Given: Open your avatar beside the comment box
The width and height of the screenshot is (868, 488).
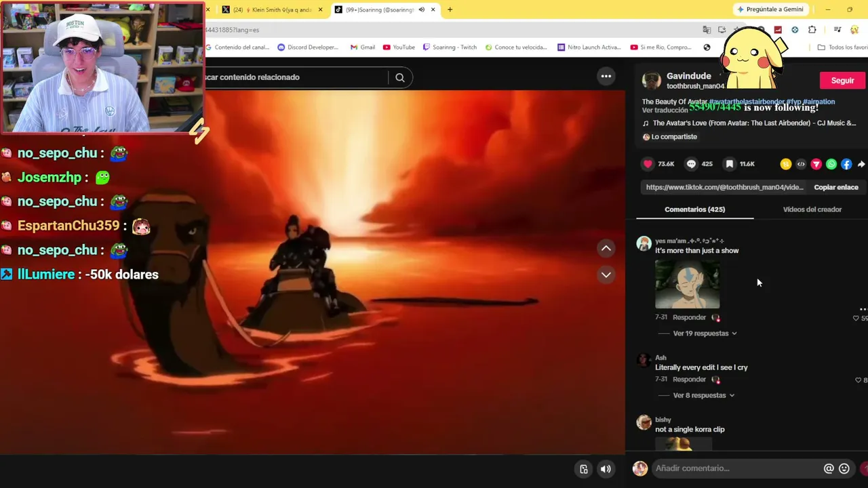Looking at the screenshot, I should [640, 468].
